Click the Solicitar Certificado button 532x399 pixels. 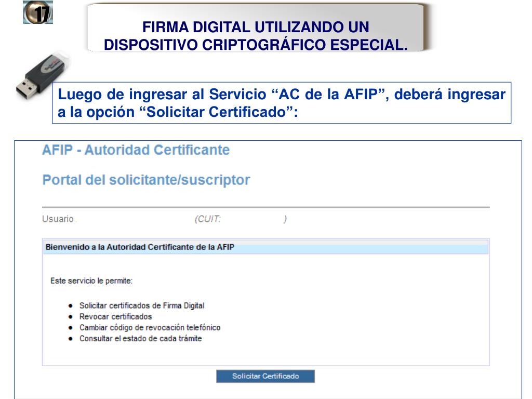pyautogui.click(x=265, y=376)
